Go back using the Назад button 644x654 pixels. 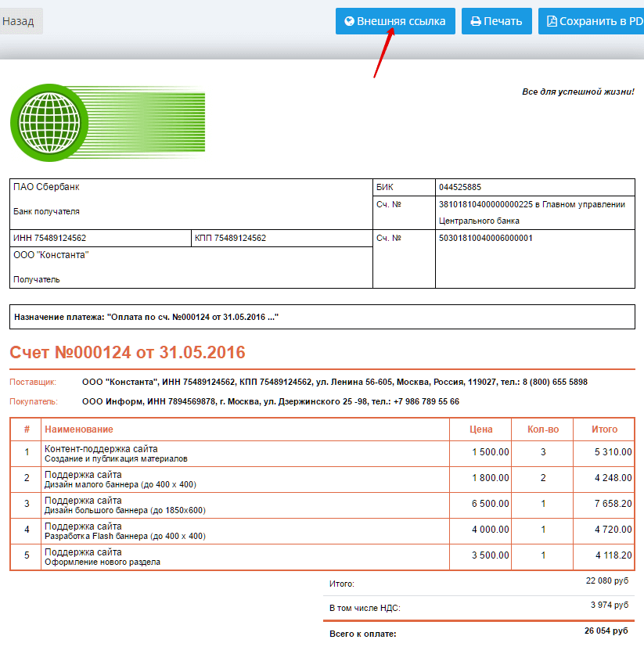pos(18,21)
